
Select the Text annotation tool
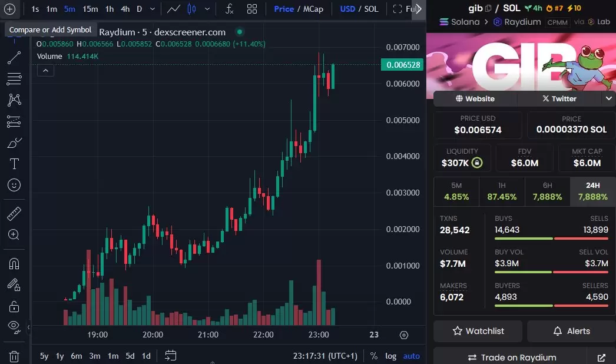pos(14,164)
